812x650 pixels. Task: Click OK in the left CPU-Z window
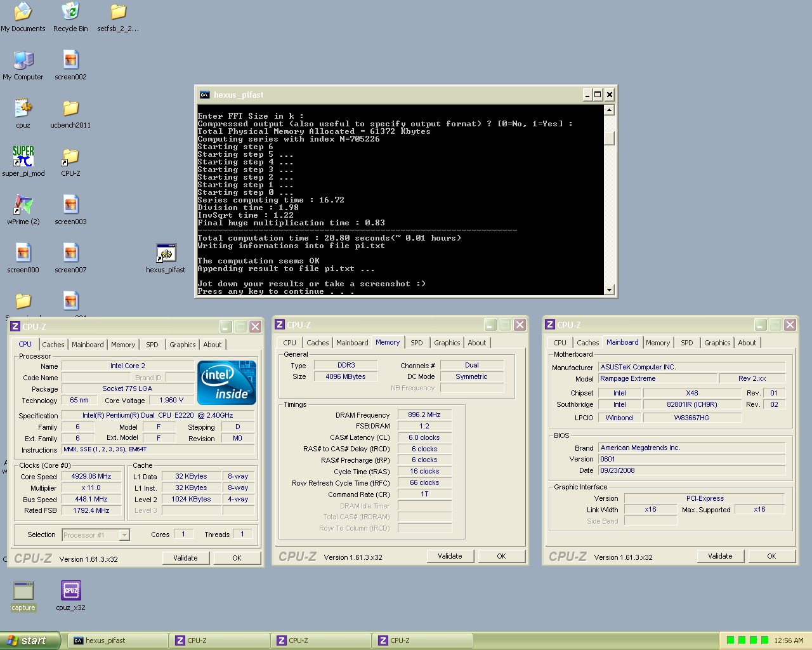[237, 558]
